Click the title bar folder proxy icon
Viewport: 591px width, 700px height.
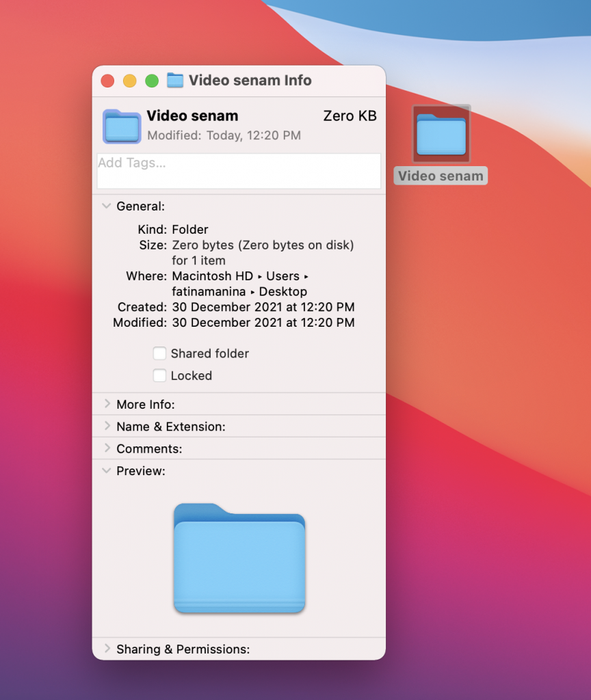click(x=175, y=81)
